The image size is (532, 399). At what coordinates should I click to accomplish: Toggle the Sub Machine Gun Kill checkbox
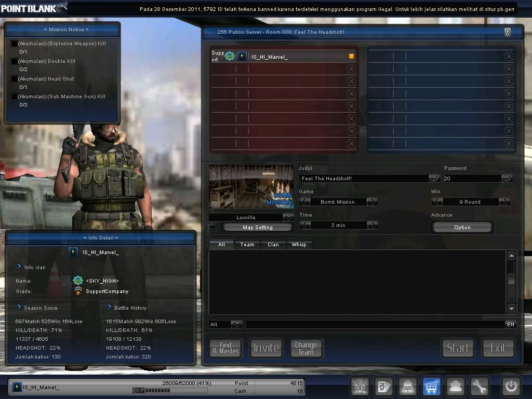[x=14, y=96]
